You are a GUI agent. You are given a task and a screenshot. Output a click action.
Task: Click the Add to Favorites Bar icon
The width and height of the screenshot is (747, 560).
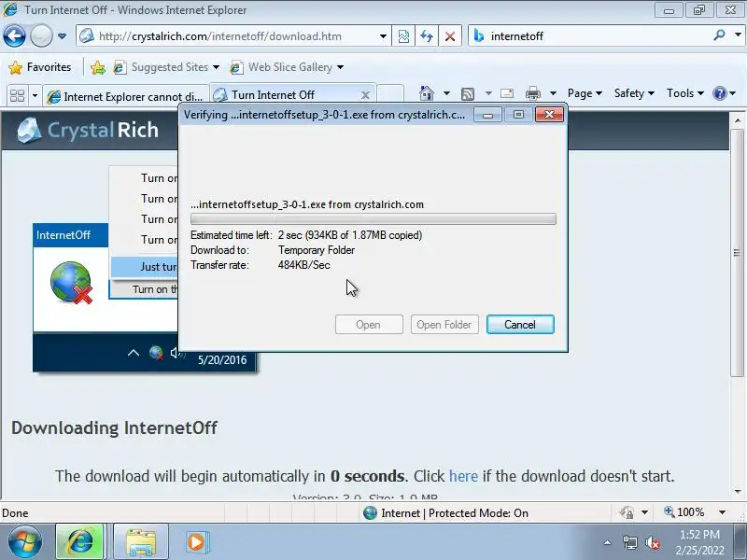(98, 67)
